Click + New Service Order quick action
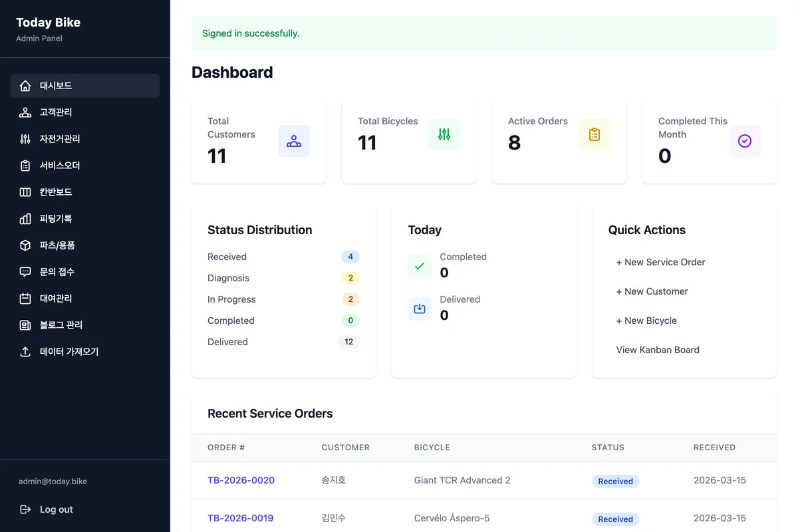 [660, 262]
